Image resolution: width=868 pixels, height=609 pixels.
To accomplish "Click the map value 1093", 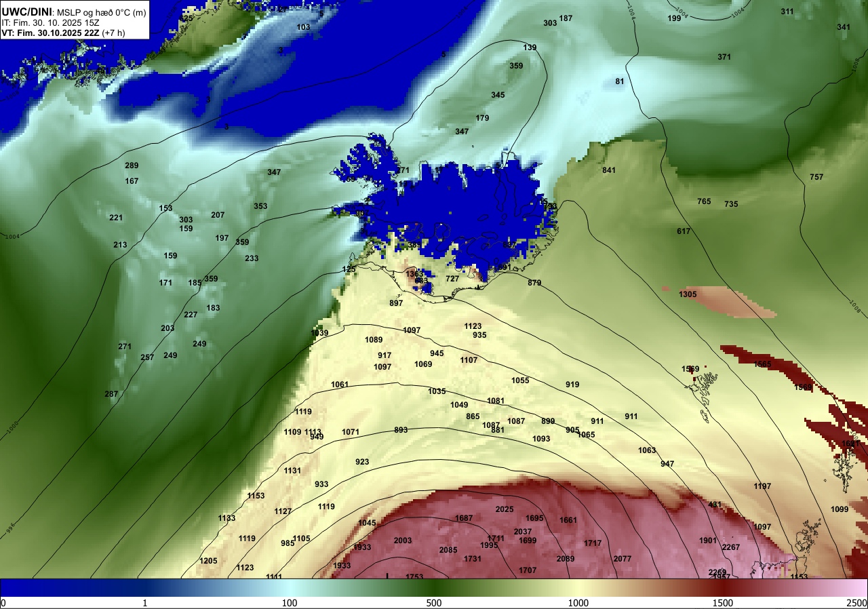I will (541, 439).
